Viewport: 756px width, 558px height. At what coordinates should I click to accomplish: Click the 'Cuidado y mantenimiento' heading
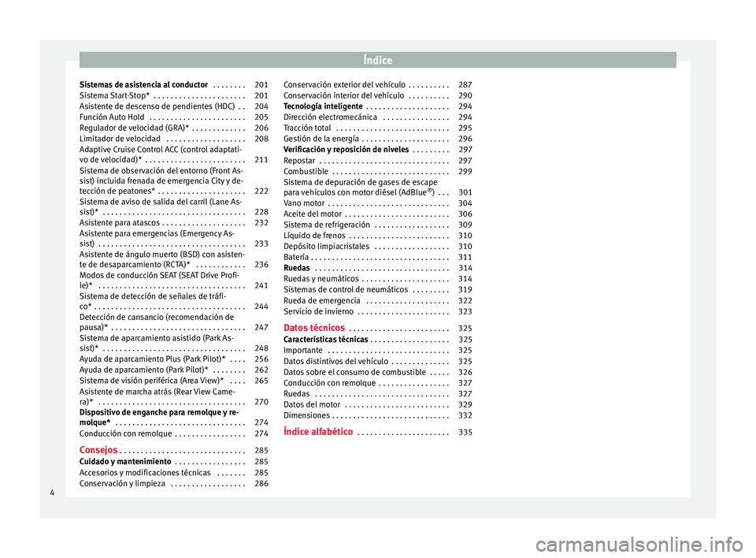[125, 462]
